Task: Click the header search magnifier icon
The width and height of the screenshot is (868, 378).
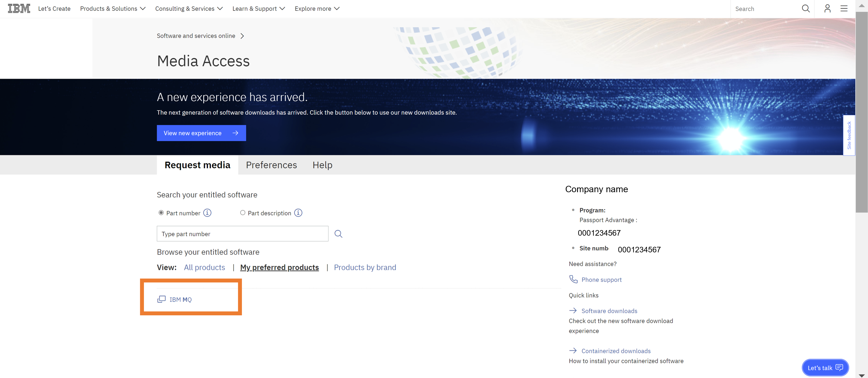Action: 806,8
